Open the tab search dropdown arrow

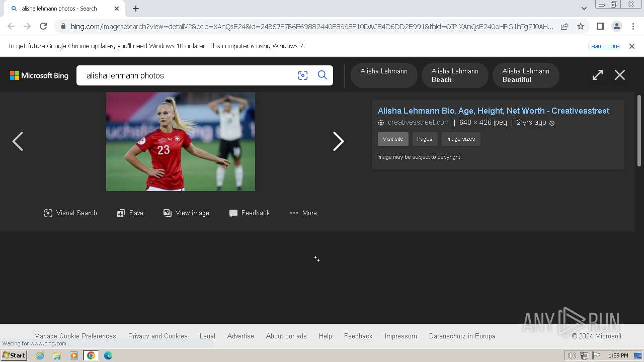(x=584, y=9)
